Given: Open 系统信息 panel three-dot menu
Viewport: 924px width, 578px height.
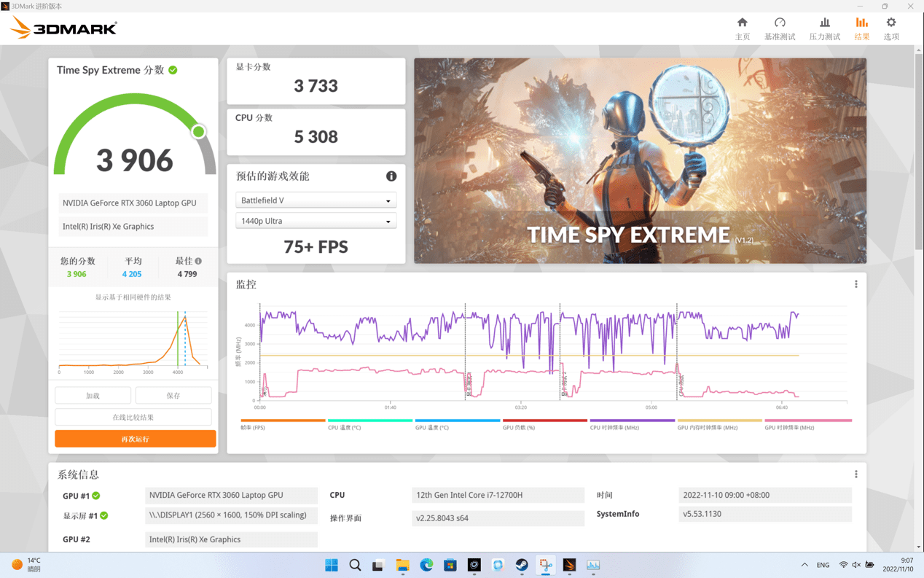Looking at the screenshot, I should [x=856, y=474].
